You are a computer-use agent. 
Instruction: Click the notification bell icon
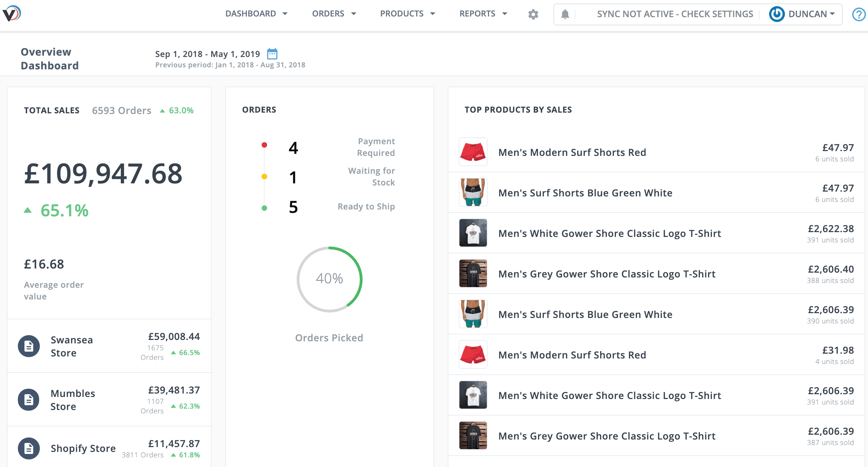click(x=565, y=14)
